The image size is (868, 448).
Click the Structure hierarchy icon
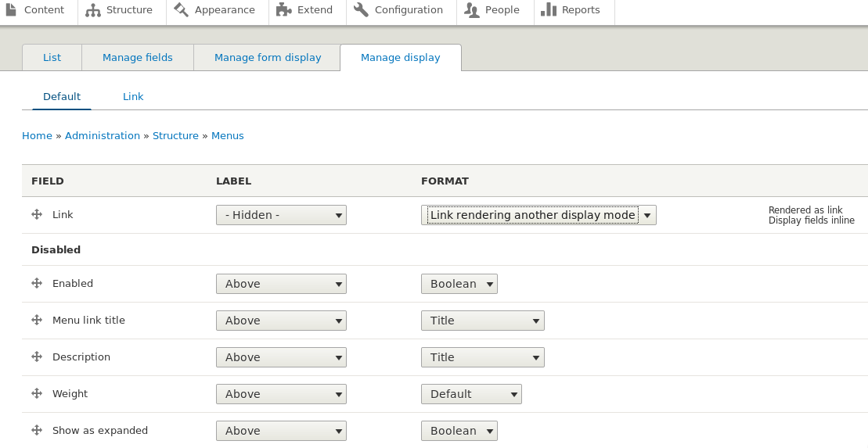(93, 10)
